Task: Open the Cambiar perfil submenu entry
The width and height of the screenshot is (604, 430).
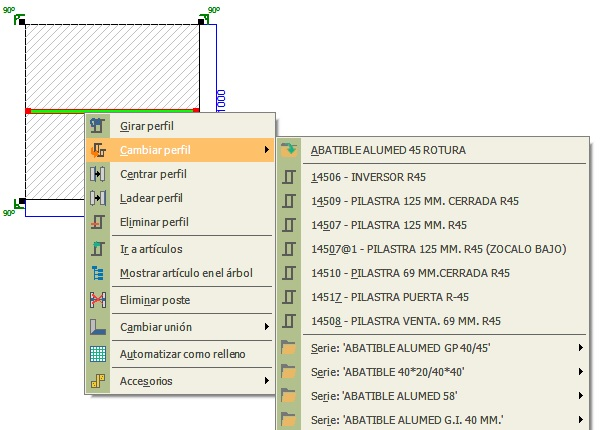Action: [x=180, y=150]
